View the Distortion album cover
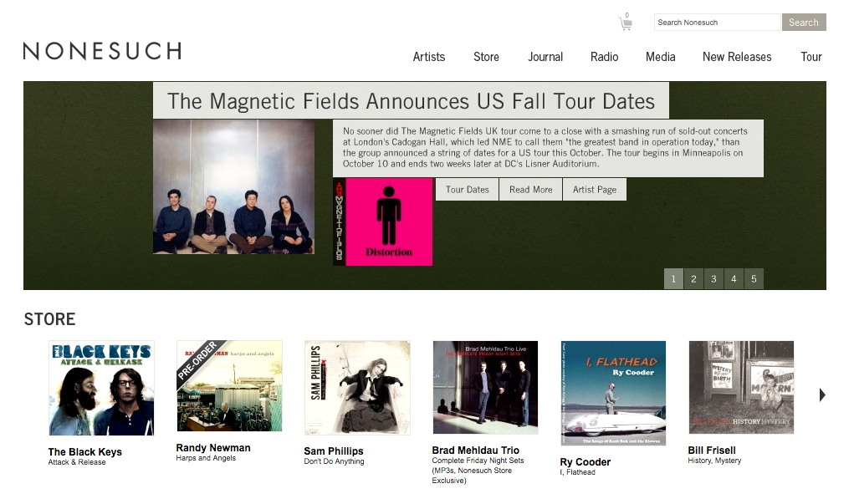849x504 pixels. tap(381, 221)
